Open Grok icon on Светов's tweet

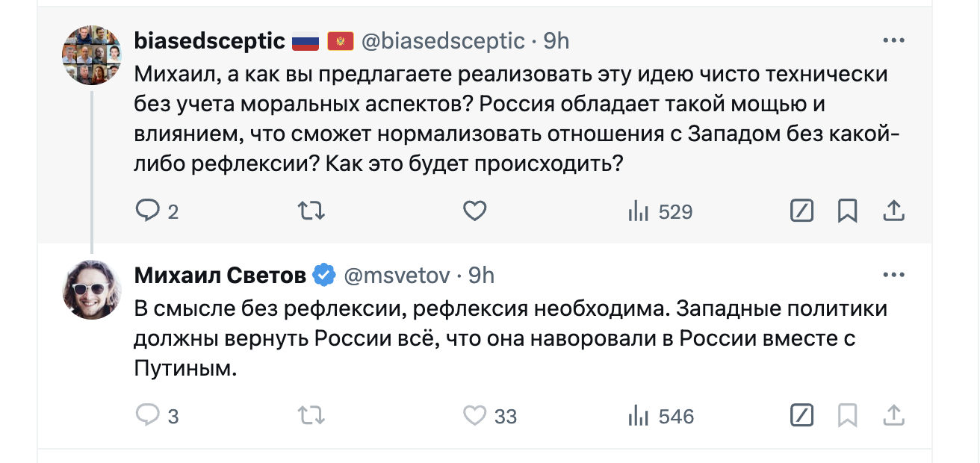[801, 415]
